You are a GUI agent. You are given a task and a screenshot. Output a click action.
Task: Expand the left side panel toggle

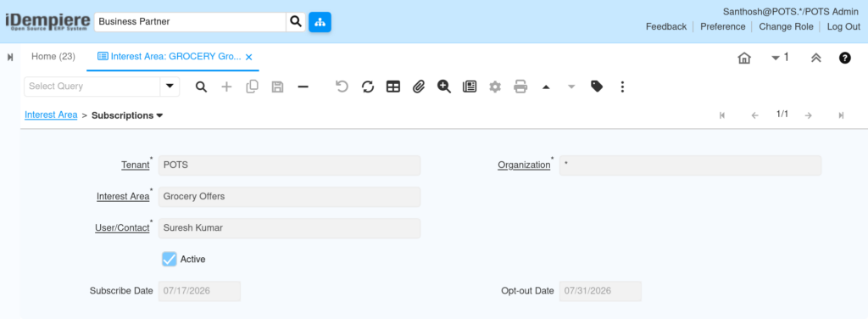pyautogui.click(x=10, y=57)
